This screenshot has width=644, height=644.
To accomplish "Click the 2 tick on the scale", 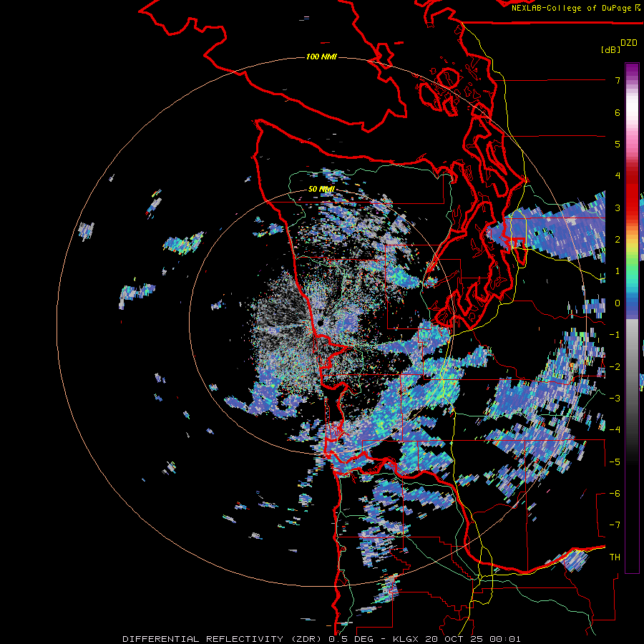I will [618, 240].
